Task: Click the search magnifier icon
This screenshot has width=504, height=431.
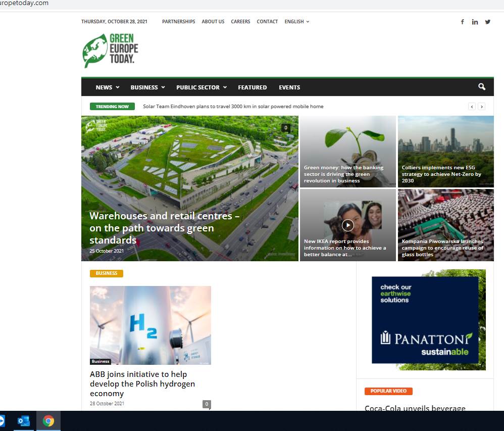Action: tap(481, 86)
